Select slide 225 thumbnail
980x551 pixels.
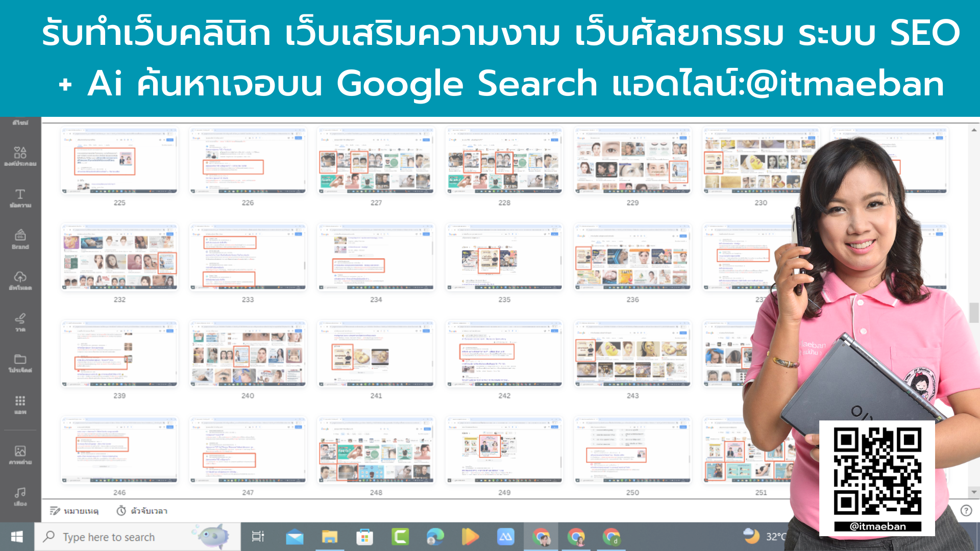pos(119,161)
